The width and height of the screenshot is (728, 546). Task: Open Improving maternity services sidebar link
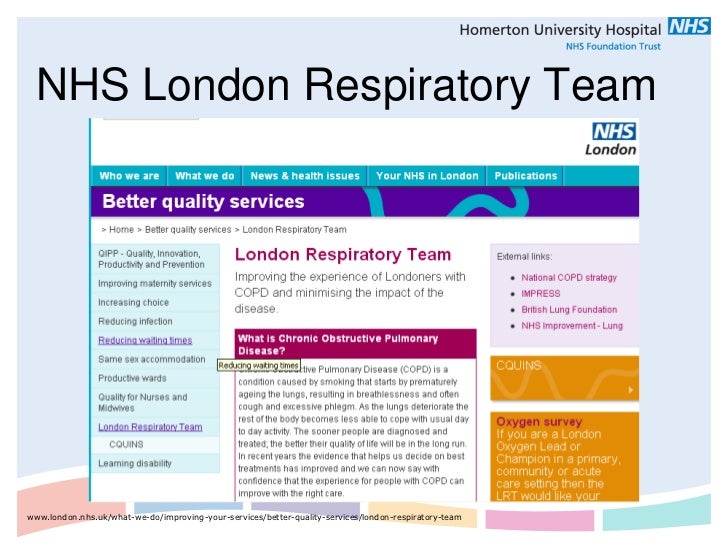tap(155, 284)
